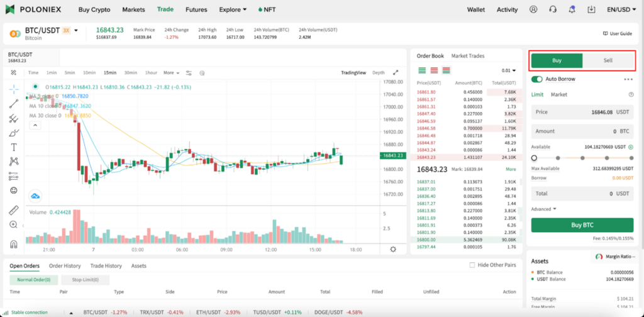Select the Market order type tab
Image resolution: width=644 pixels, height=317 pixels.
coord(559,94)
